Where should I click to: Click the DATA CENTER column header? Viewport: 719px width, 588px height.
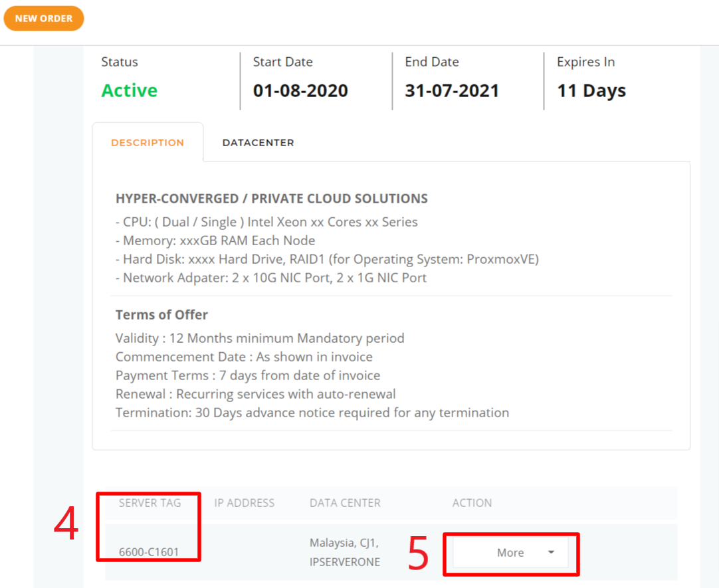(x=345, y=503)
